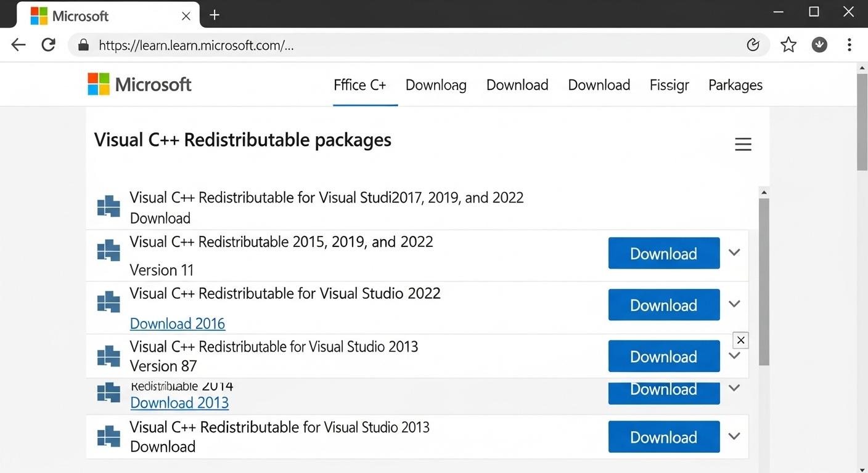Open the browser three-dot menu
Screen dimensions: 868x473
[x=849, y=44]
